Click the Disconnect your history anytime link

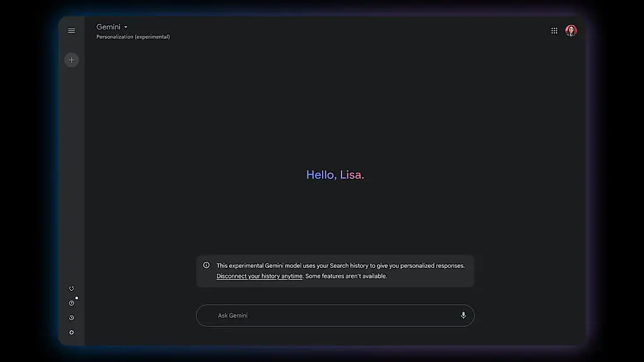[x=259, y=277]
